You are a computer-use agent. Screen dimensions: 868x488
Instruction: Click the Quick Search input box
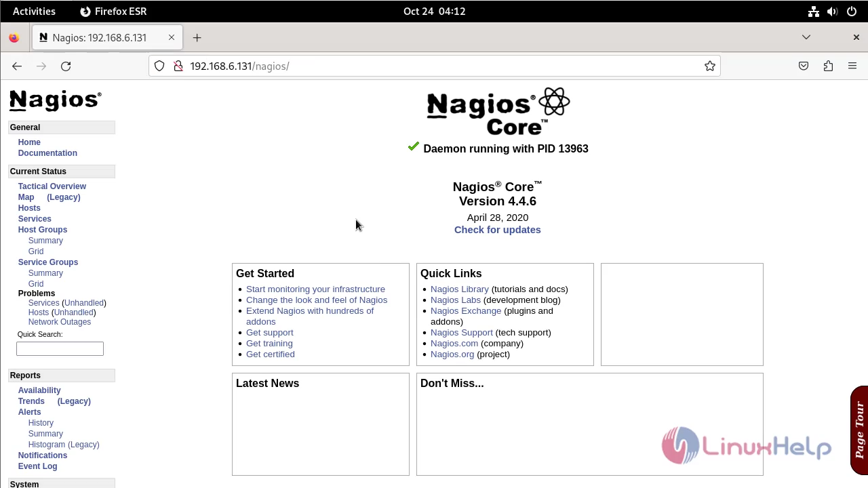point(60,348)
